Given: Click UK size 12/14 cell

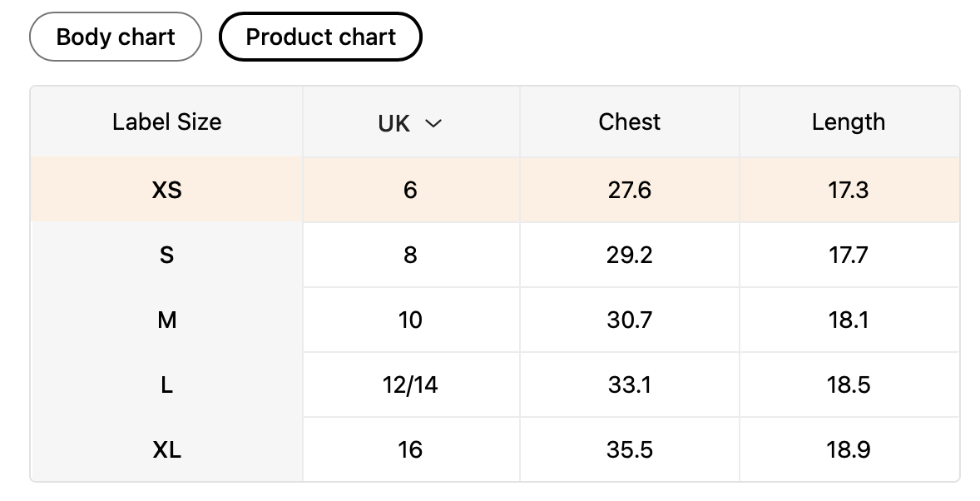Looking at the screenshot, I should click(x=410, y=385).
